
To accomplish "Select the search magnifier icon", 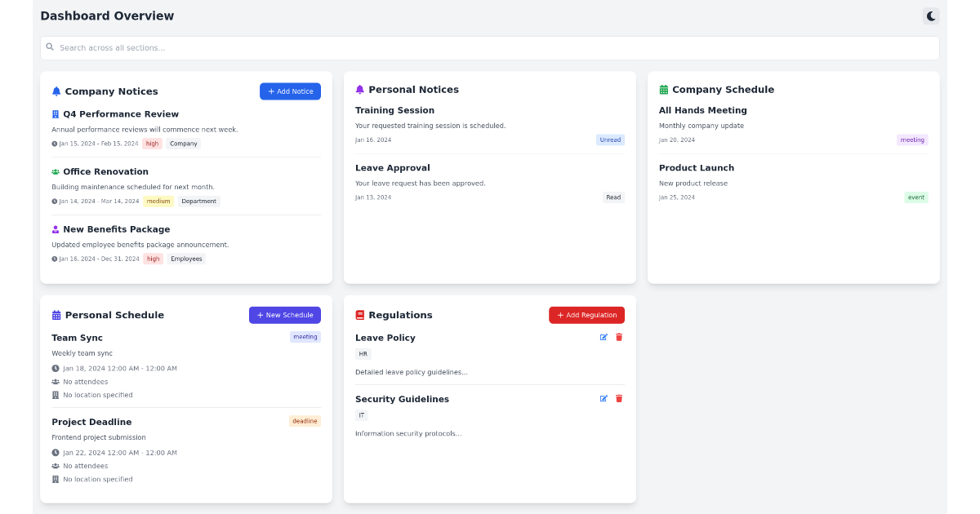I will [x=51, y=47].
